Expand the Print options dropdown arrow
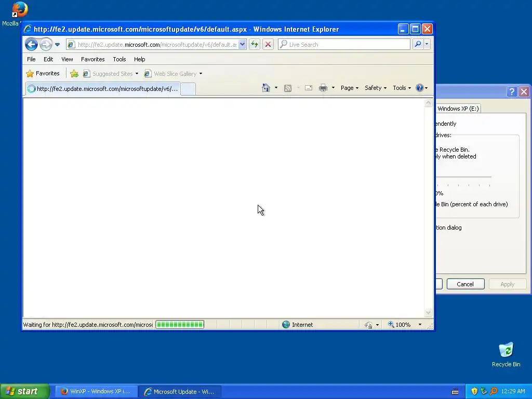The image size is (532, 399). (x=333, y=88)
